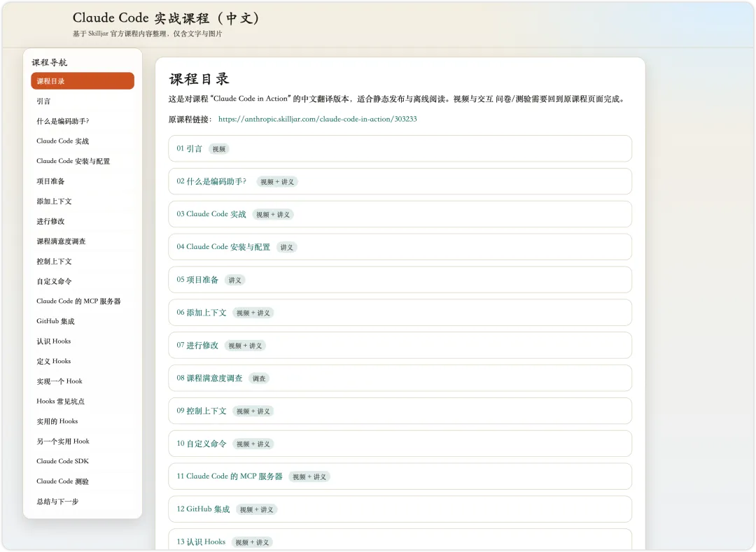Open lesson card 06 添加上下文
The width and height of the screenshot is (756, 552).
coord(400,312)
